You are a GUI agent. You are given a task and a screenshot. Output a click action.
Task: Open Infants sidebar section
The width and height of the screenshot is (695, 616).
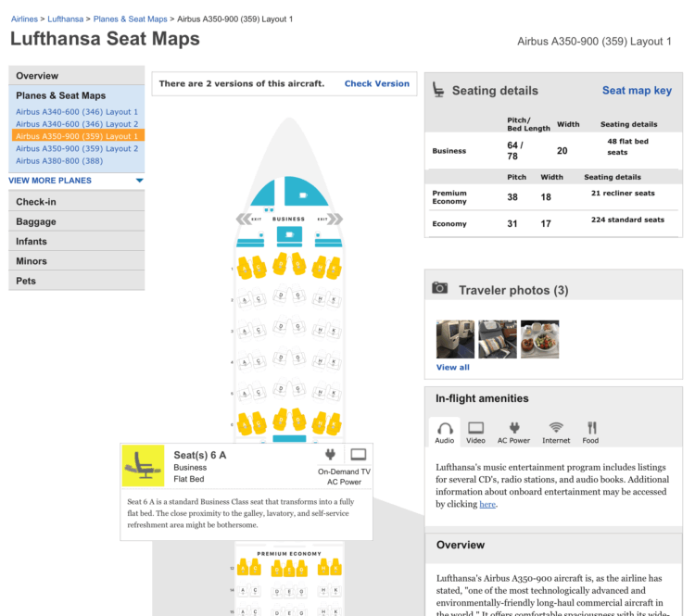(76, 241)
